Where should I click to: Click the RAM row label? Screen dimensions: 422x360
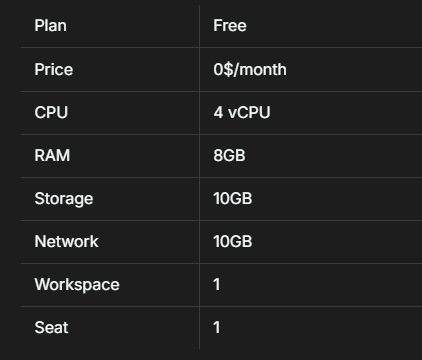pos(52,155)
